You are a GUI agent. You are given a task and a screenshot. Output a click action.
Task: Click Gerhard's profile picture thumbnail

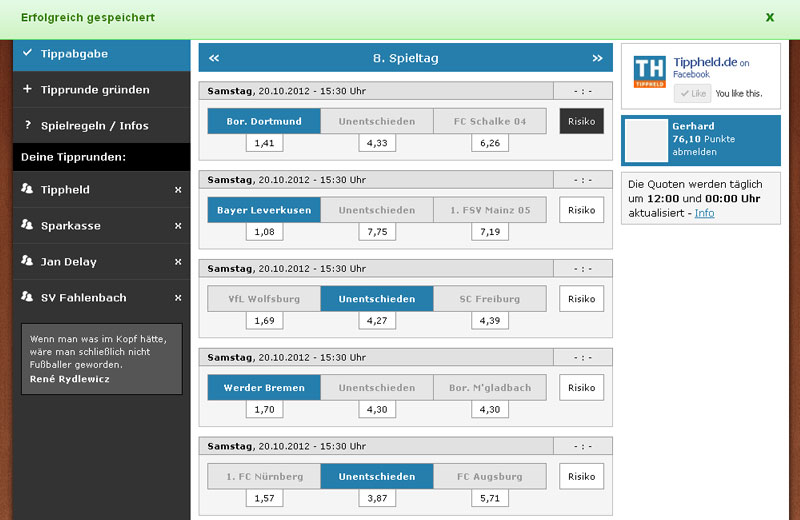(646, 140)
